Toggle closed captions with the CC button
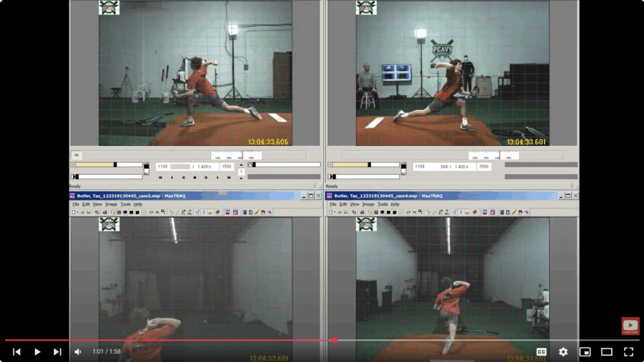 point(541,352)
